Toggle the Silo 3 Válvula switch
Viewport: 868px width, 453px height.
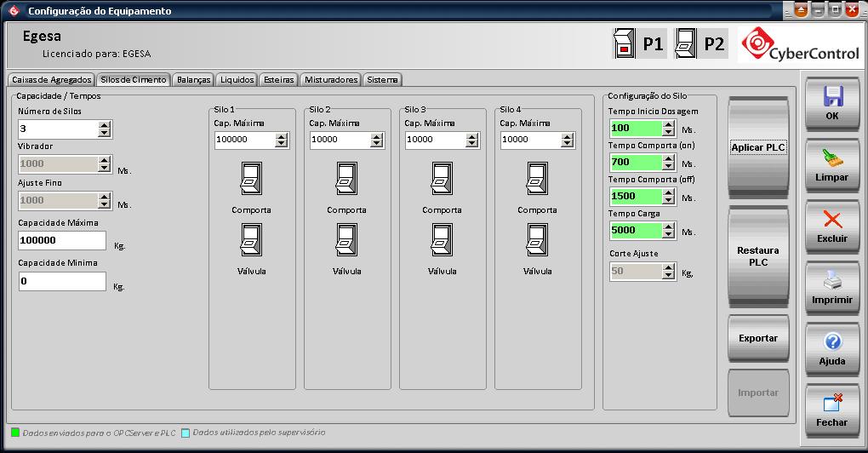[442, 240]
